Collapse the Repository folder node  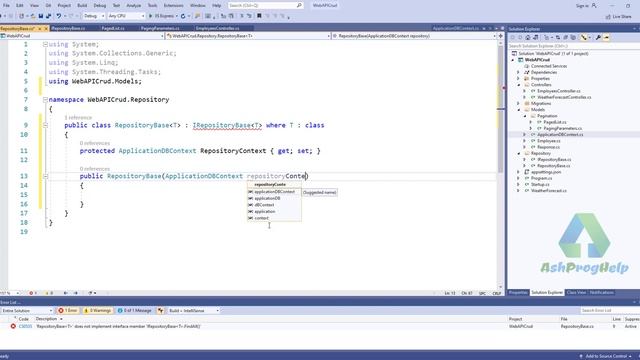tap(519, 153)
